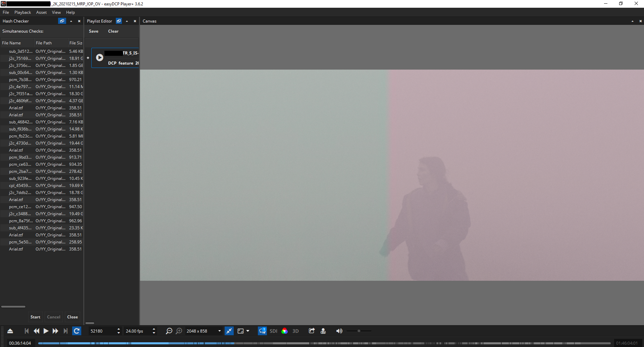The image size is (644, 347).
Task: Click the export share icon
Action: click(x=312, y=331)
